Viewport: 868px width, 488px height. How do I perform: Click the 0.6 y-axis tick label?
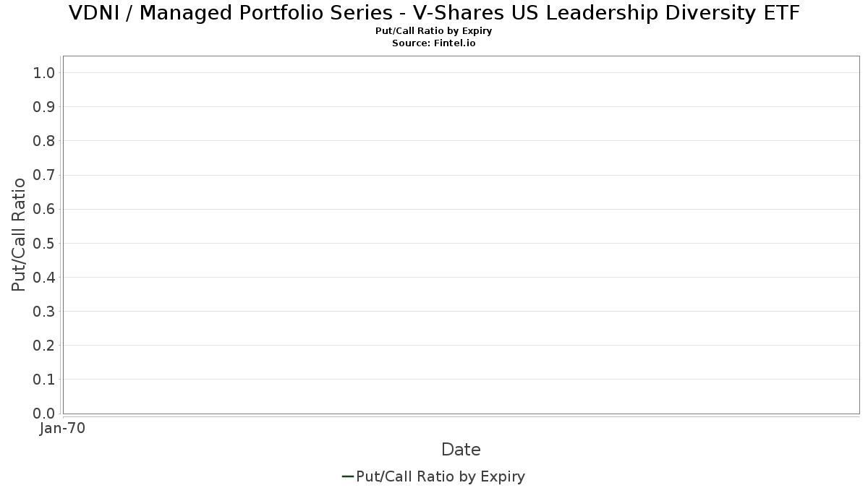click(x=44, y=209)
